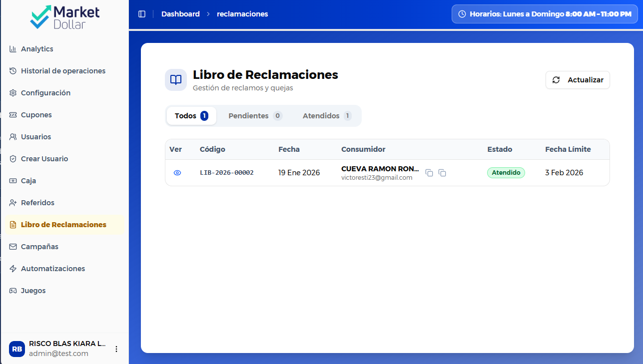Image resolution: width=643 pixels, height=364 pixels.
Task: Click the Ver column header
Action: 175,149
